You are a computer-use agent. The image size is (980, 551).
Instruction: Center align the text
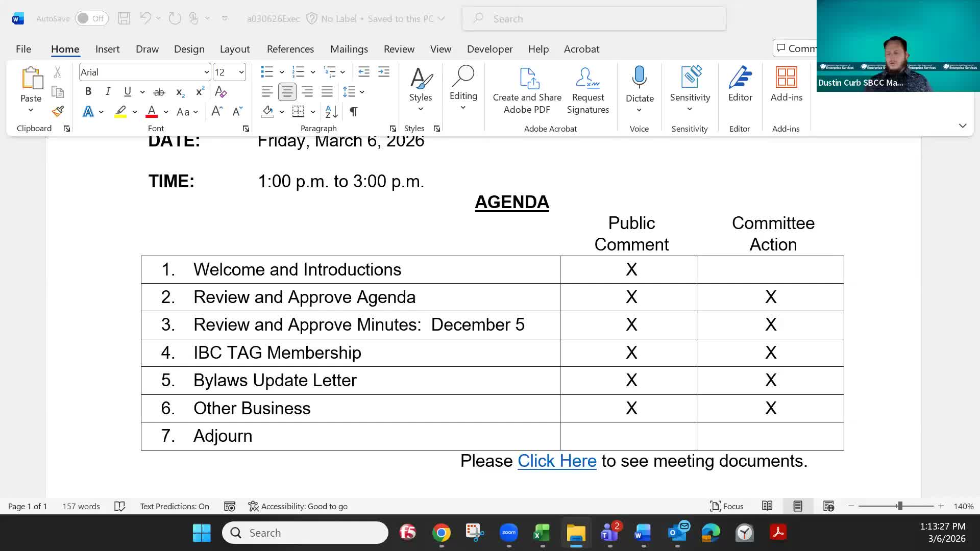coord(287,92)
